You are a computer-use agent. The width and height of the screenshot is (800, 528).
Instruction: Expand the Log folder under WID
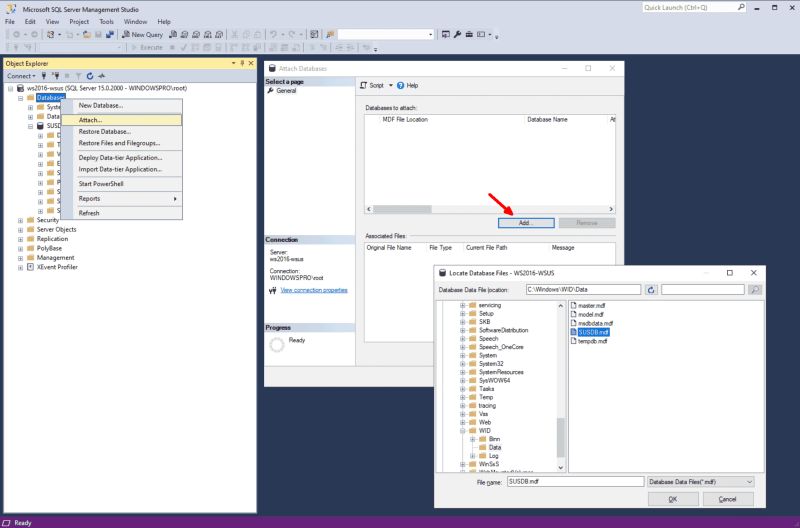point(472,456)
